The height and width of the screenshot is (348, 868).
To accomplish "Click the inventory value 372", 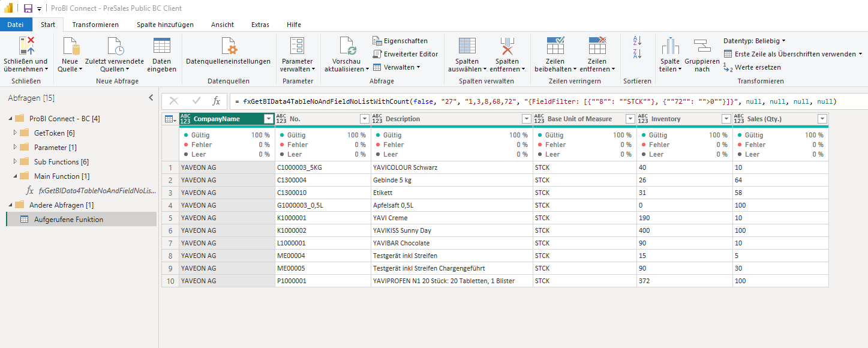I will click(684, 281).
